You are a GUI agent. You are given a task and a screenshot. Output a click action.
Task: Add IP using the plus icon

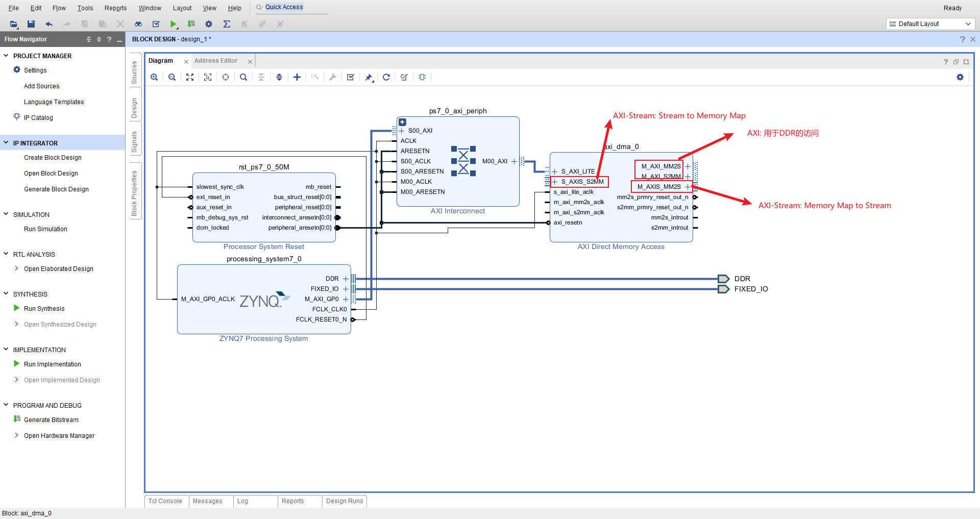[x=297, y=77]
